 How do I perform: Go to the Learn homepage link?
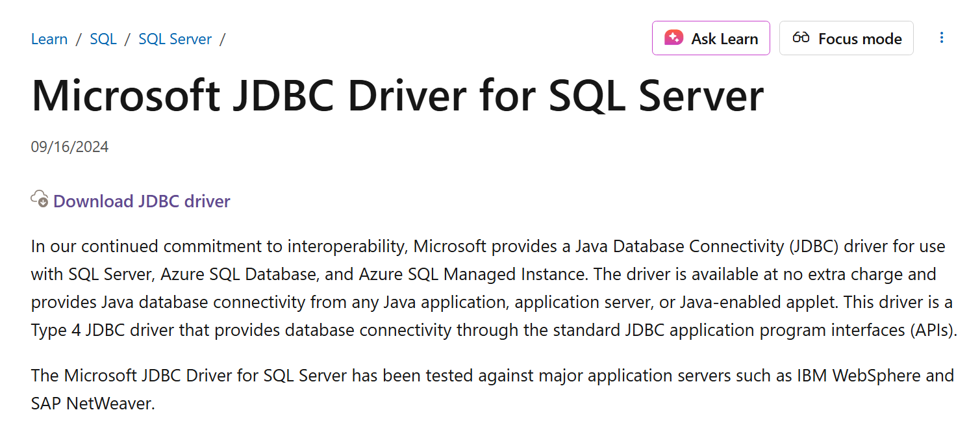49,39
